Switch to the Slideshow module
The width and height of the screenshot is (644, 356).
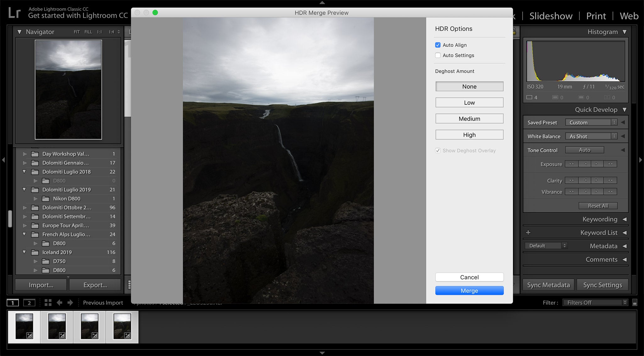pyautogui.click(x=551, y=16)
